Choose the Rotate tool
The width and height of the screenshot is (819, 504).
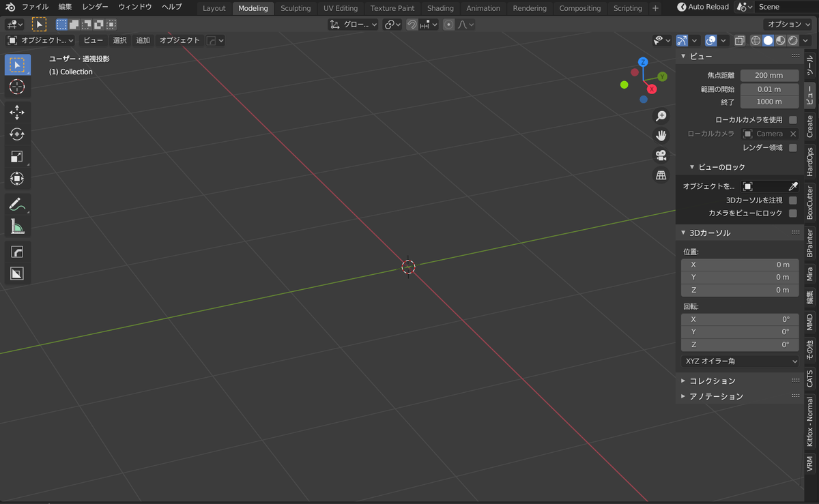point(17,134)
